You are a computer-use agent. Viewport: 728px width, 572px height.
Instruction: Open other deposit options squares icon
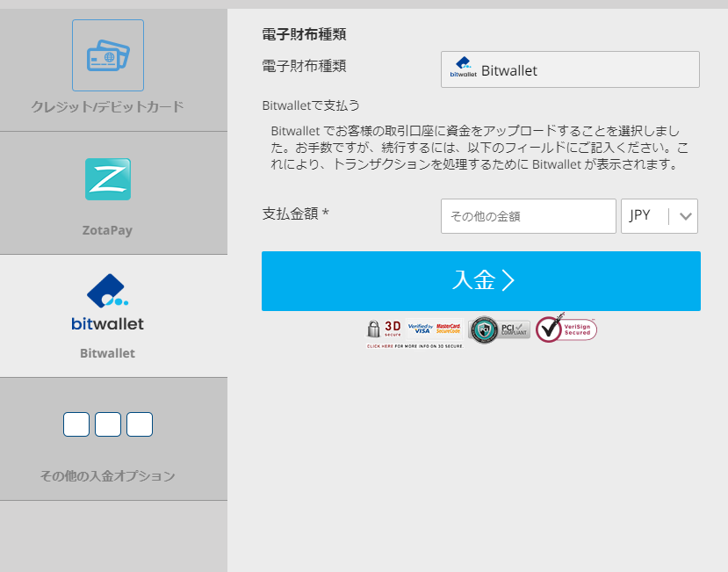(108, 424)
